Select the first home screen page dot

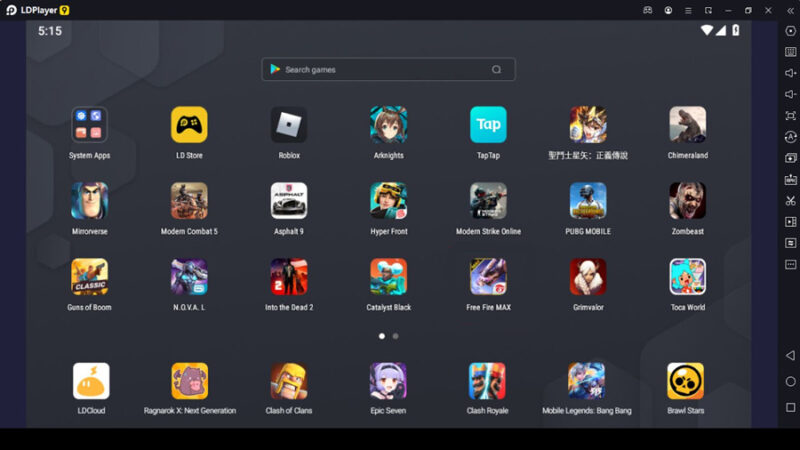pos(382,336)
